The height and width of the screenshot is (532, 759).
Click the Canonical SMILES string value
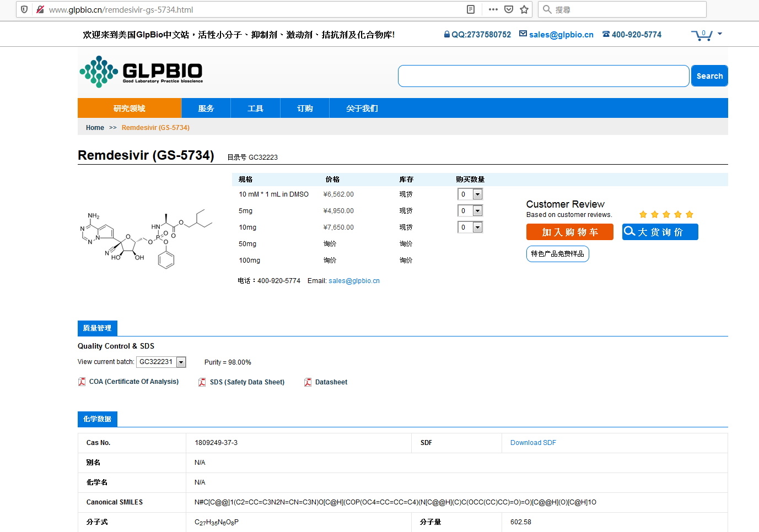(x=395, y=502)
